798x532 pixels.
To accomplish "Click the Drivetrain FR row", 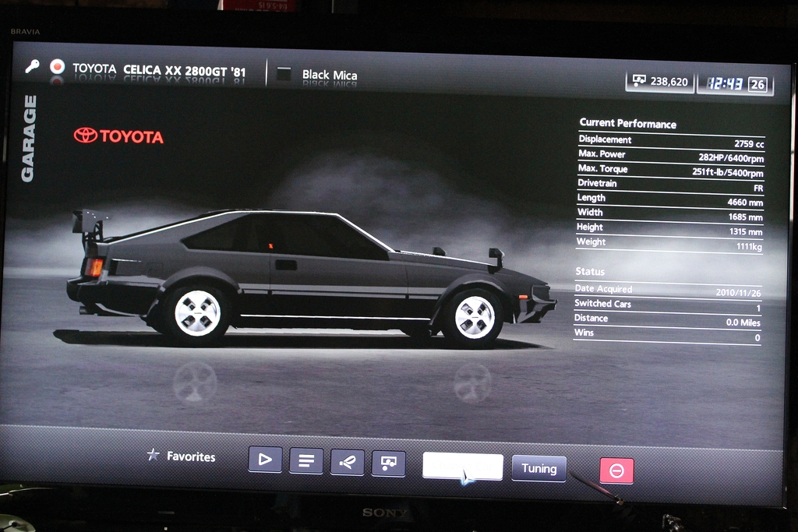I will (x=670, y=185).
